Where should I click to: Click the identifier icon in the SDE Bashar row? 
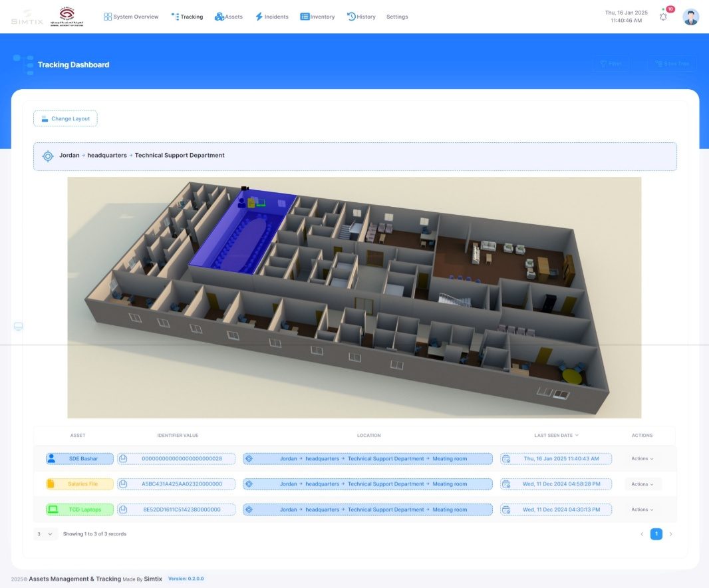pos(122,459)
